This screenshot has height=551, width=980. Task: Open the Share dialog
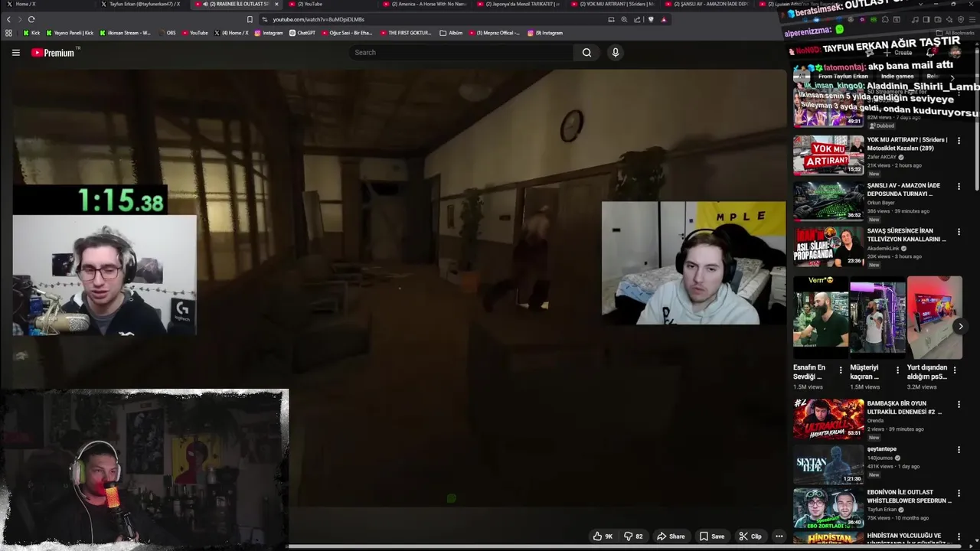tap(671, 536)
